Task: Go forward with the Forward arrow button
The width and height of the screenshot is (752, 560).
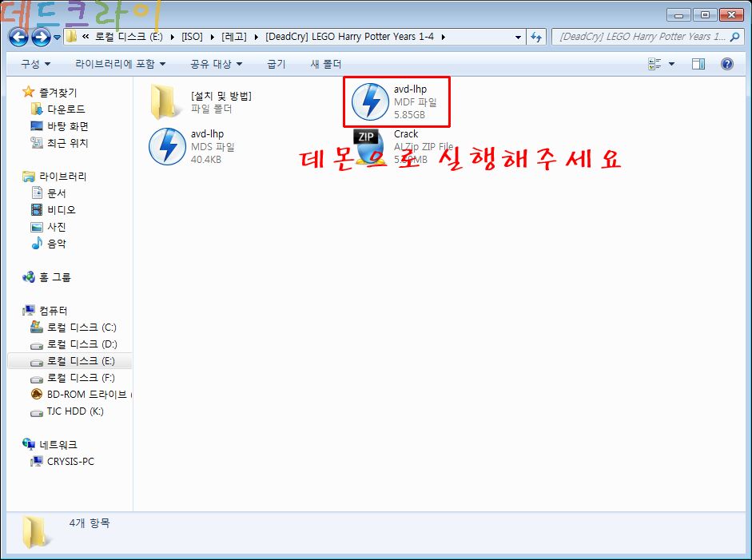Action: click(42, 37)
